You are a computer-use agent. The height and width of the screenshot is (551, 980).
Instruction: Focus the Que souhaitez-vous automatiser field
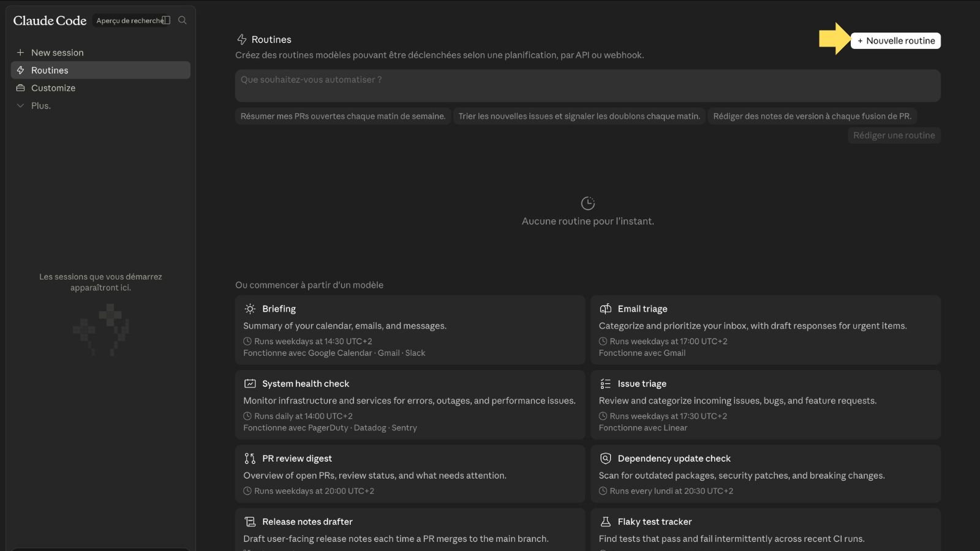tap(588, 86)
